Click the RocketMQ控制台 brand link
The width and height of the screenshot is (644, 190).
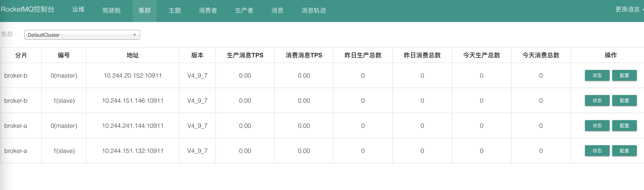pyautogui.click(x=28, y=9)
